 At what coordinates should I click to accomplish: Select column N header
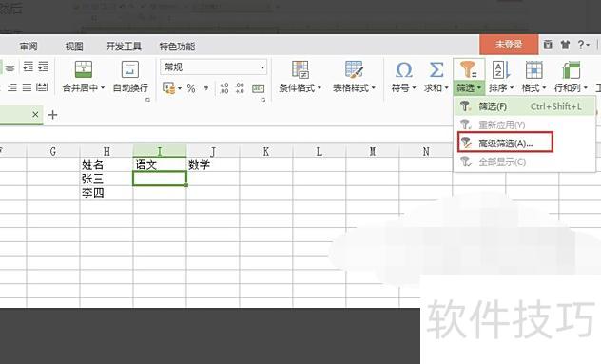(x=426, y=152)
